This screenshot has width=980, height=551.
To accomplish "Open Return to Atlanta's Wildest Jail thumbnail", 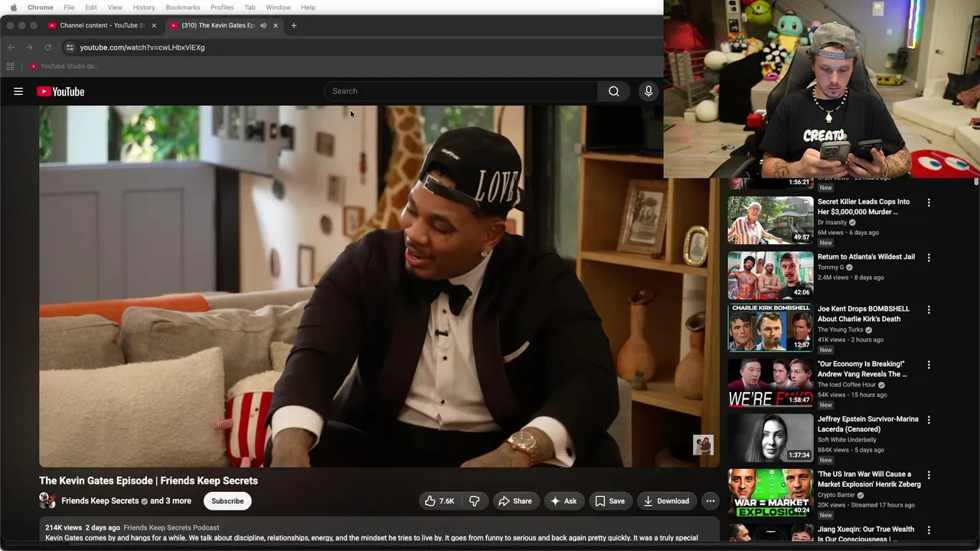I will pyautogui.click(x=770, y=275).
